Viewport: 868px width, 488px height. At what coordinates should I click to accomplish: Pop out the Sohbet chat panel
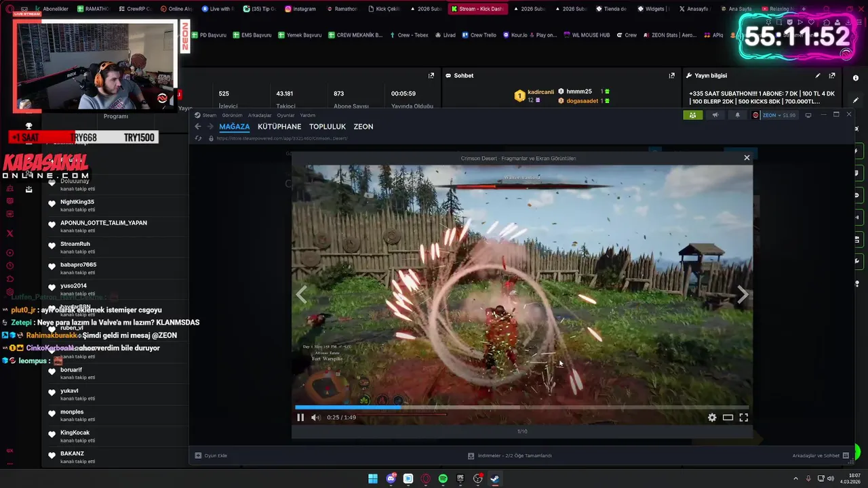(672, 76)
